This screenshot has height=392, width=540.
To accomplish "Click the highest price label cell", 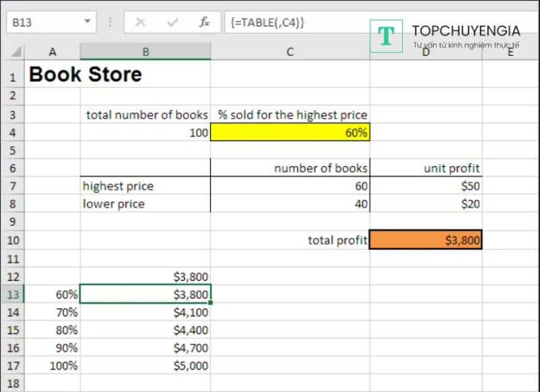I will 145,186.
